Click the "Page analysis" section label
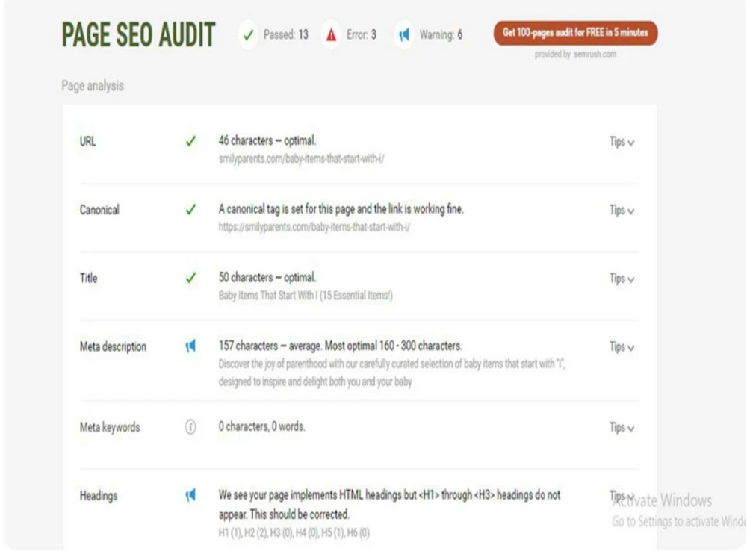The image size is (747, 560). 93,86
